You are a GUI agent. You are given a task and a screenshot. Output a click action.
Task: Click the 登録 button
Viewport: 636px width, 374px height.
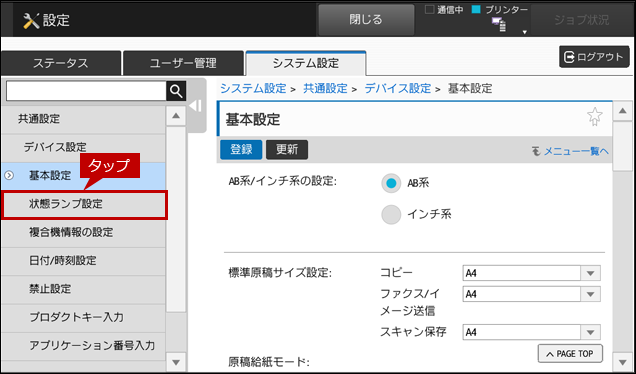[241, 150]
